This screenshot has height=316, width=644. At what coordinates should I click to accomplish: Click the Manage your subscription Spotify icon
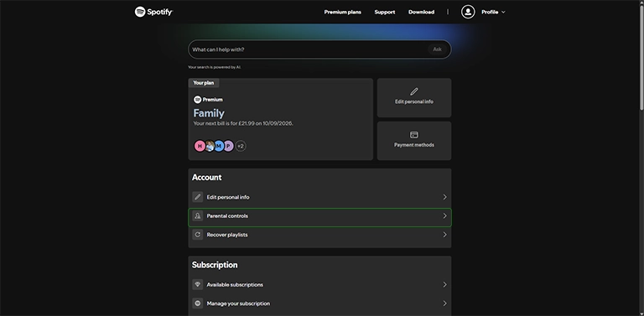[198, 303]
